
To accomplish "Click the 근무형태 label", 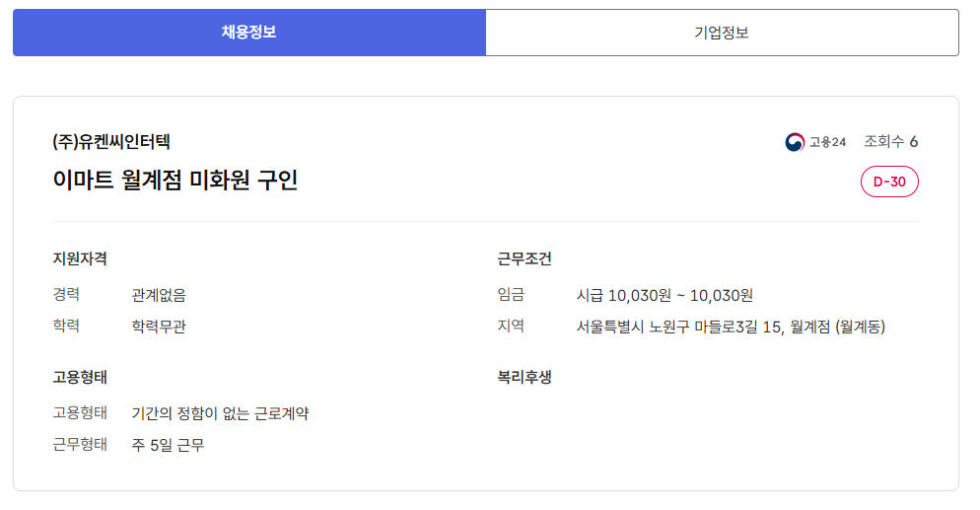I will pyautogui.click(x=80, y=445).
